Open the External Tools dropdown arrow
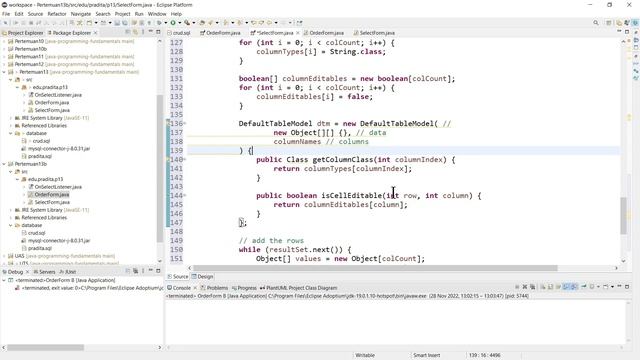The width and height of the screenshot is (640, 360). pyautogui.click(x=193, y=23)
